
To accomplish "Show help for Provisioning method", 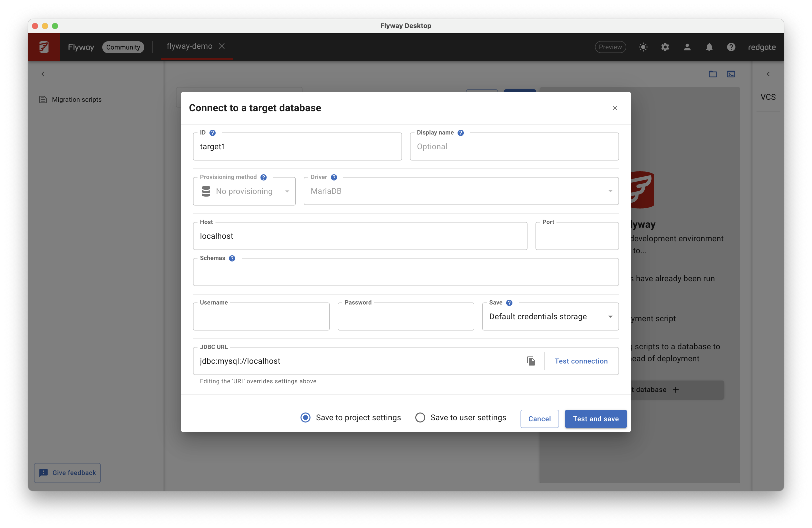I will pos(263,177).
